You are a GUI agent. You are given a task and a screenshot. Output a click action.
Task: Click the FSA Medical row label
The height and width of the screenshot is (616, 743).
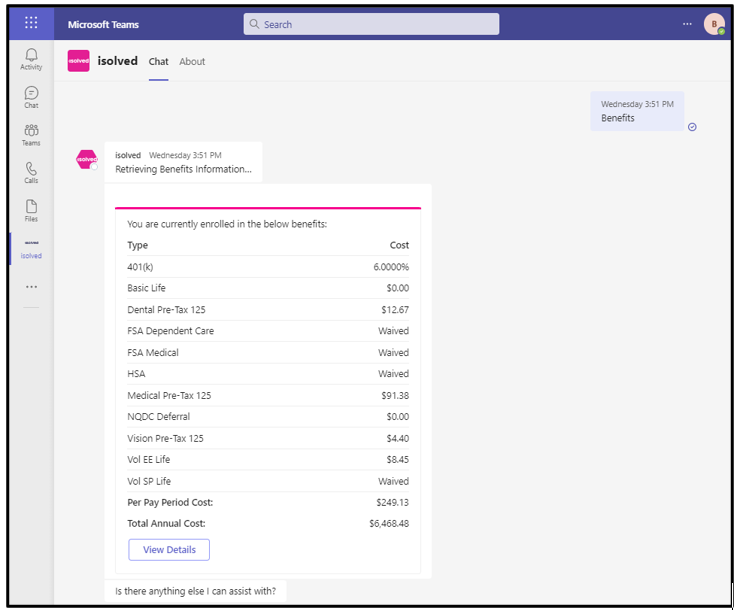153,353
